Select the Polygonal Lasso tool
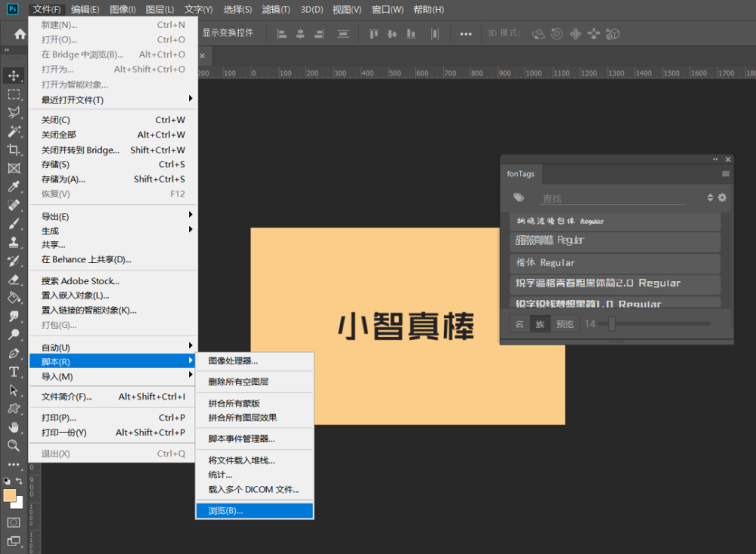756x554 pixels. tap(14, 113)
